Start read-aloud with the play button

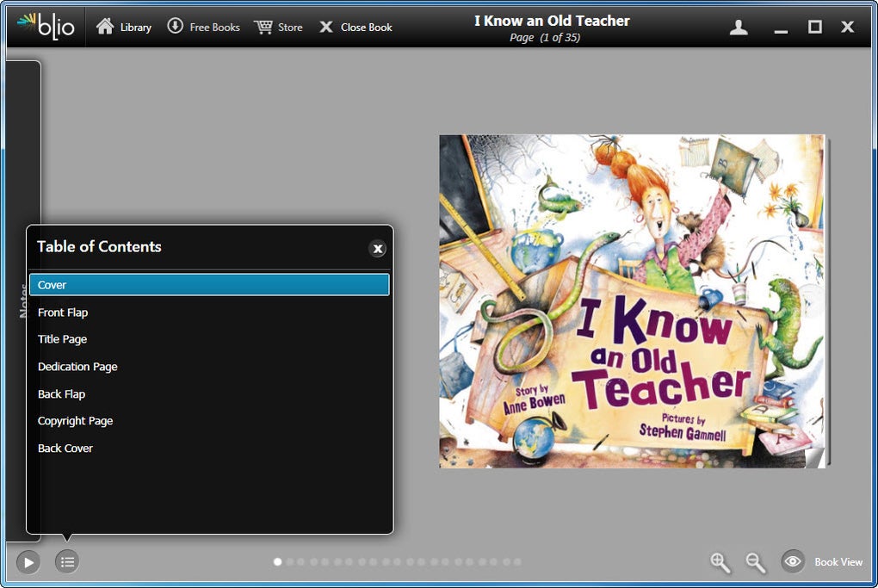coord(28,561)
